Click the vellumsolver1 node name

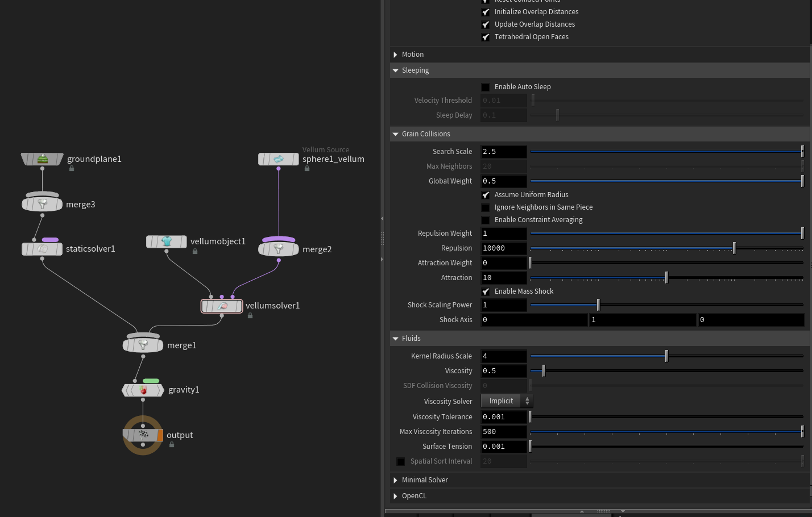(272, 306)
